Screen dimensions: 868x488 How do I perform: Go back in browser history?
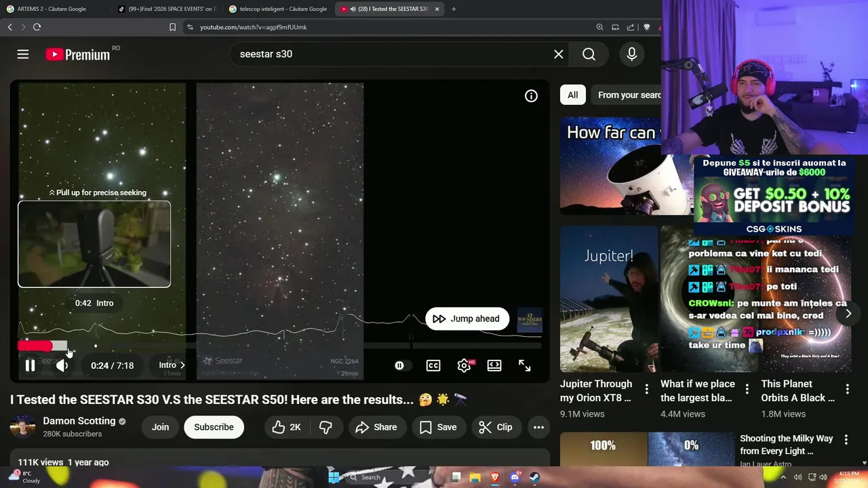(9, 27)
